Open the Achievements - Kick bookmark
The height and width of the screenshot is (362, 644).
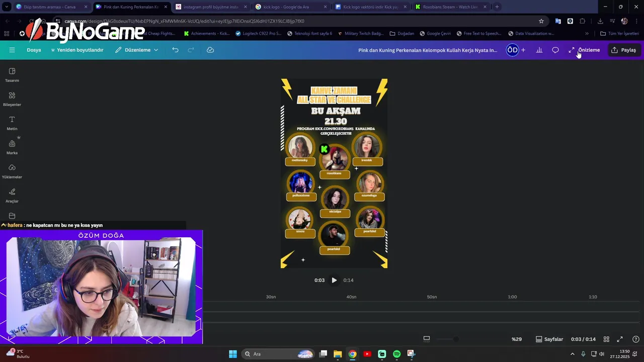pyautogui.click(x=207, y=34)
